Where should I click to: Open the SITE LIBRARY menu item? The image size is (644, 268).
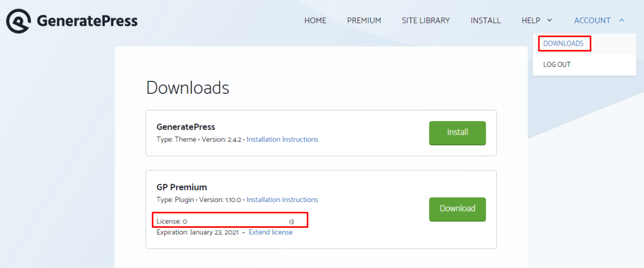click(426, 20)
